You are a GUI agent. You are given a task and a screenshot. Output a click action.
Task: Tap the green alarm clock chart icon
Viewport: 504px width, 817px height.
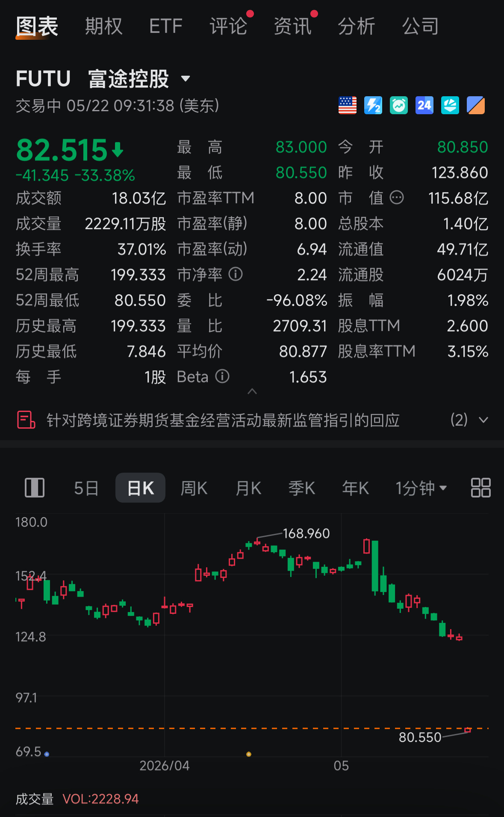(x=399, y=105)
